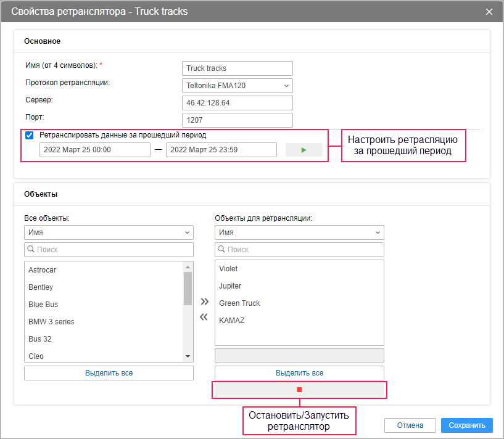The image size is (504, 439).
Task: Click the server address field 46.42.128.64
Action: click(238, 103)
